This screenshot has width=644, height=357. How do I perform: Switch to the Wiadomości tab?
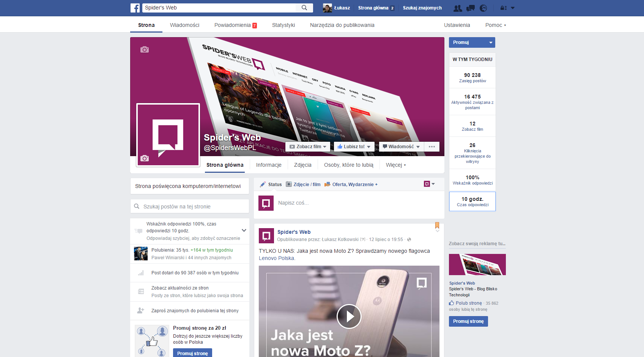click(184, 25)
